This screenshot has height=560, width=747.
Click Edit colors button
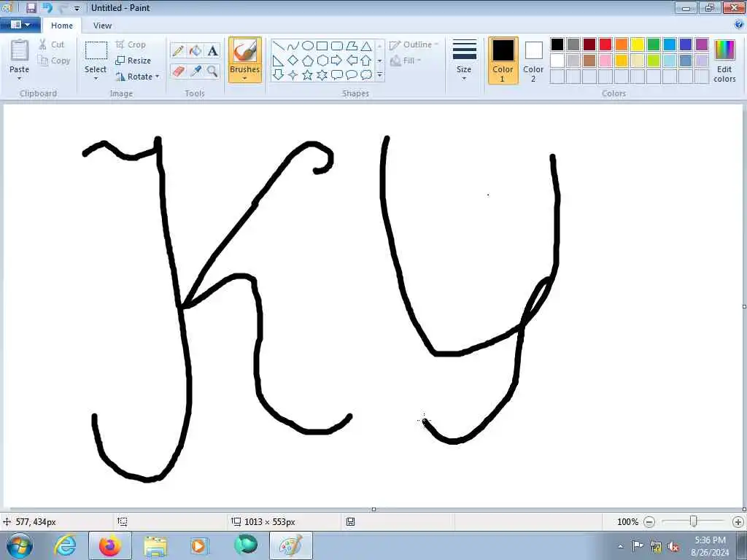724,60
